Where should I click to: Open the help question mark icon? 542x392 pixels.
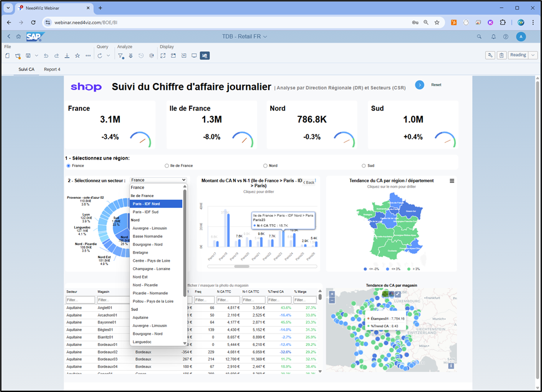(x=506, y=37)
